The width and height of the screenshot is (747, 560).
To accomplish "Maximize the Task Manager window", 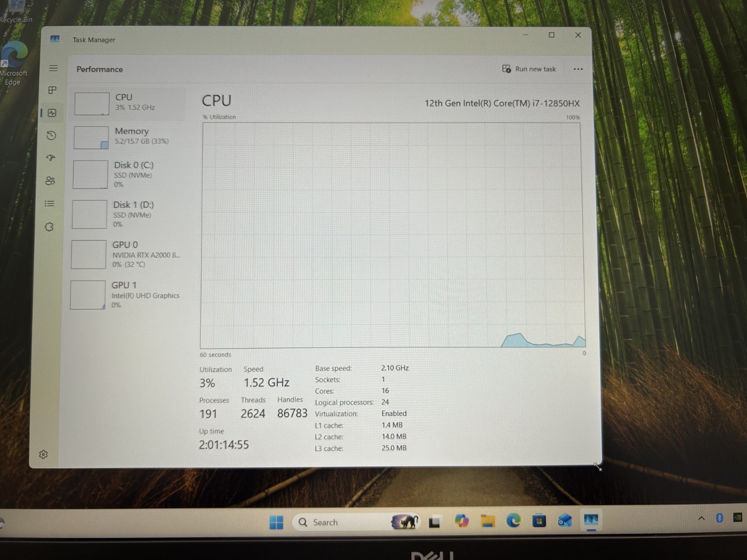I will (551, 35).
